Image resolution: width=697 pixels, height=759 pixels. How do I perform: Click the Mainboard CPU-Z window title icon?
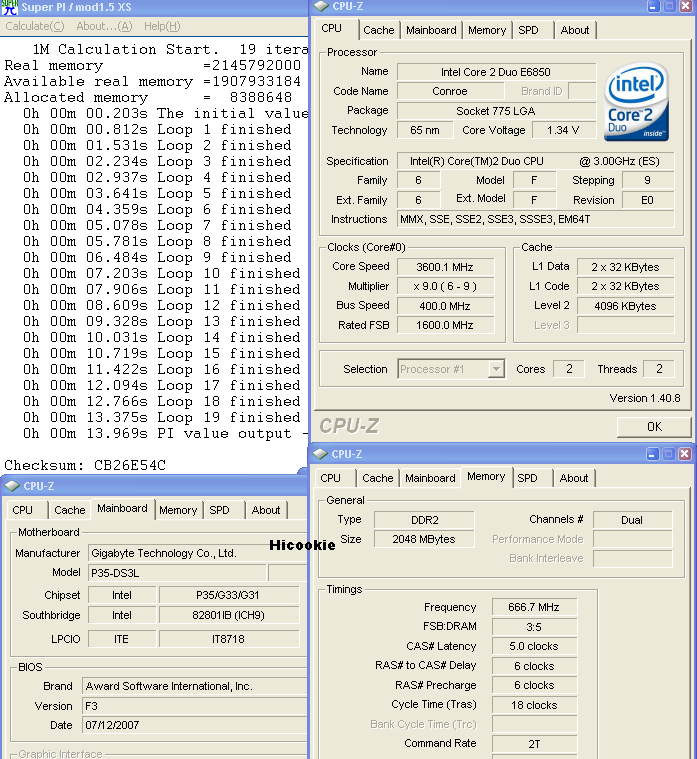(12, 486)
